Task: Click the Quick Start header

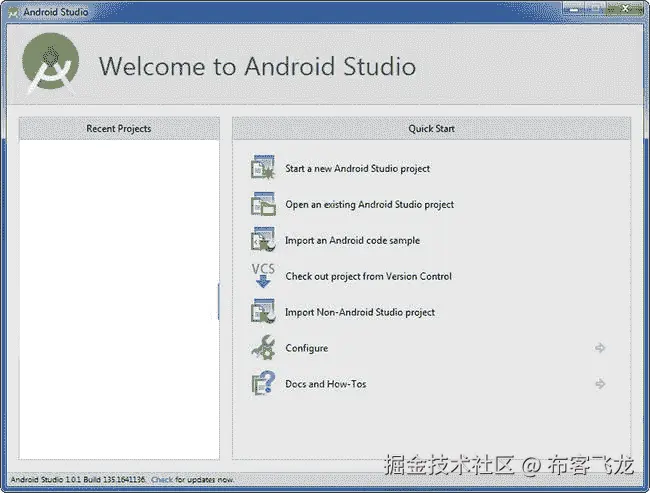Action: tap(432, 129)
